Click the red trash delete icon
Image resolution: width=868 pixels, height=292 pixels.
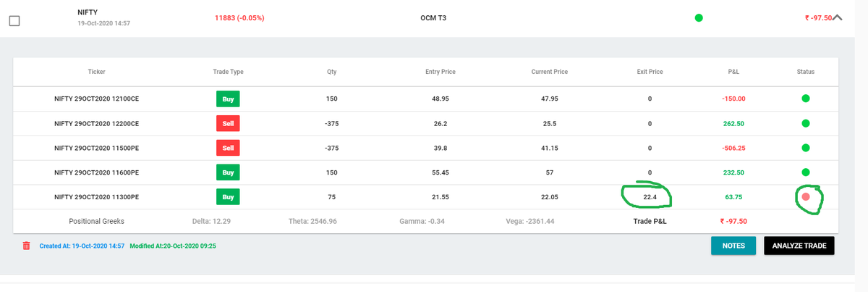(27, 246)
